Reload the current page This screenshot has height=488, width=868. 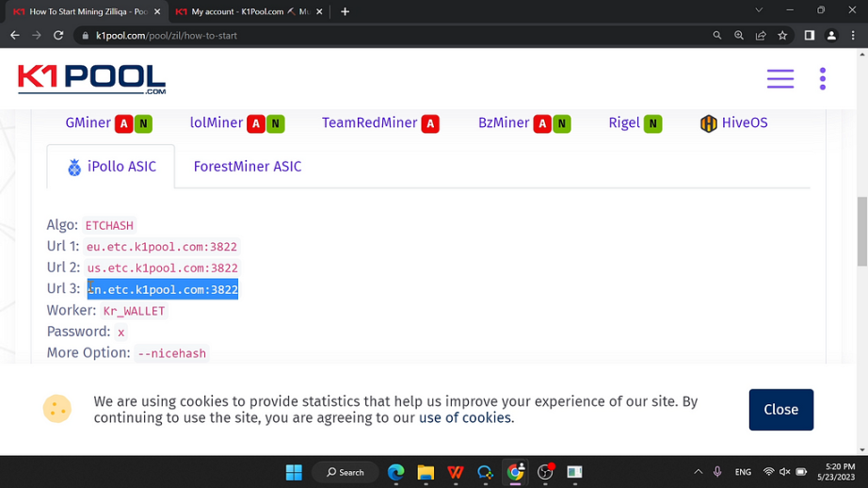coord(58,36)
